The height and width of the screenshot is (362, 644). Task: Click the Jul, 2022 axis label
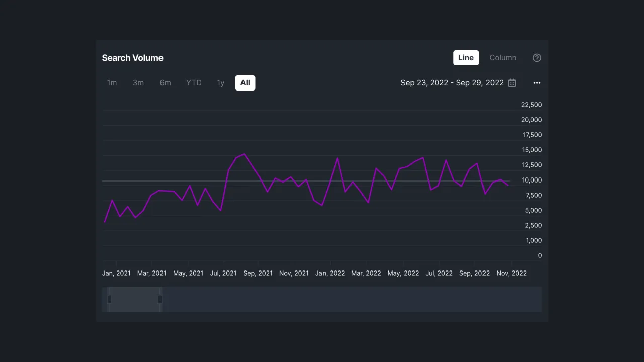[439, 273]
